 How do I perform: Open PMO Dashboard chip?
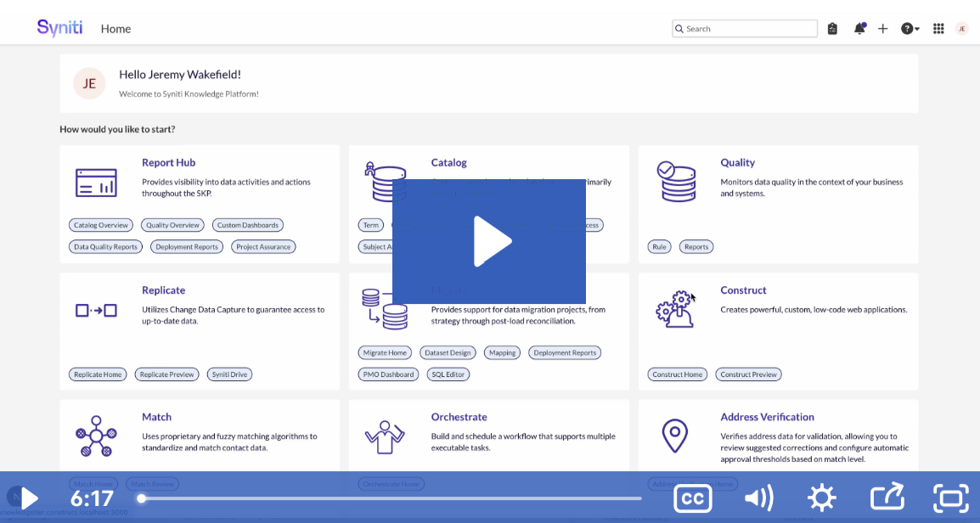(x=388, y=374)
